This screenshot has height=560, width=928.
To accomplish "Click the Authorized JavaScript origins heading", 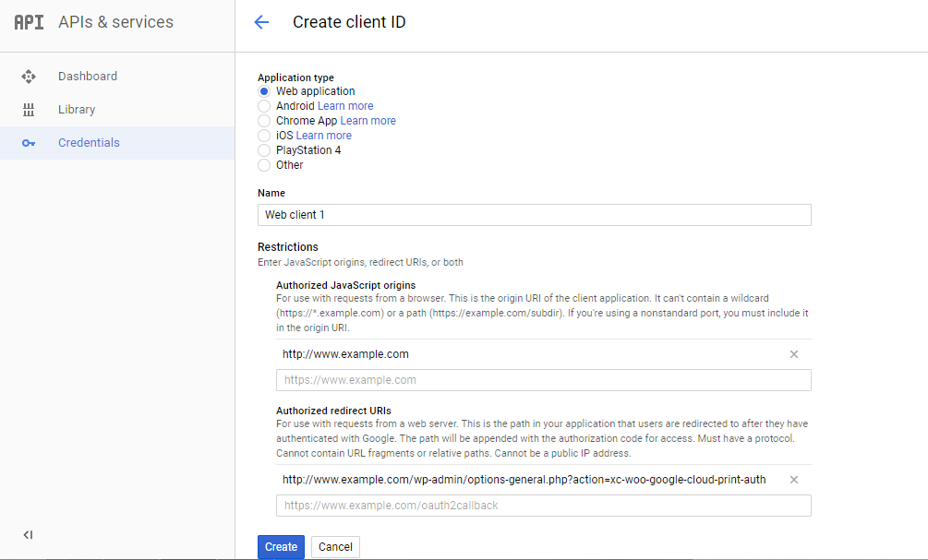I will point(345,285).
